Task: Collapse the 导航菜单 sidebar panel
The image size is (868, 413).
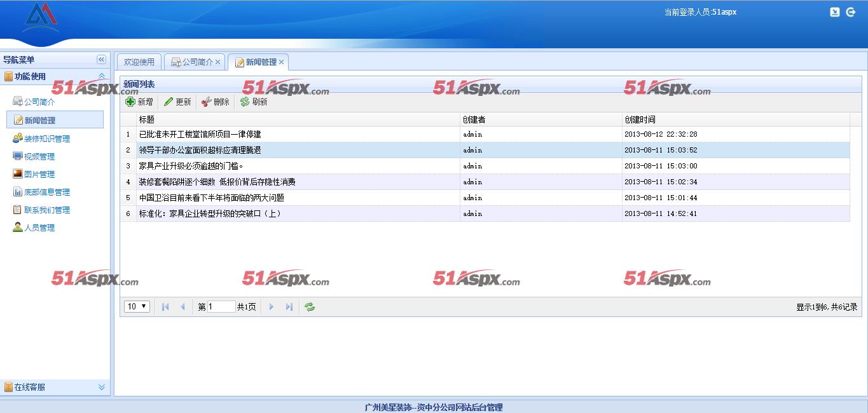Action: pos(101,60)
